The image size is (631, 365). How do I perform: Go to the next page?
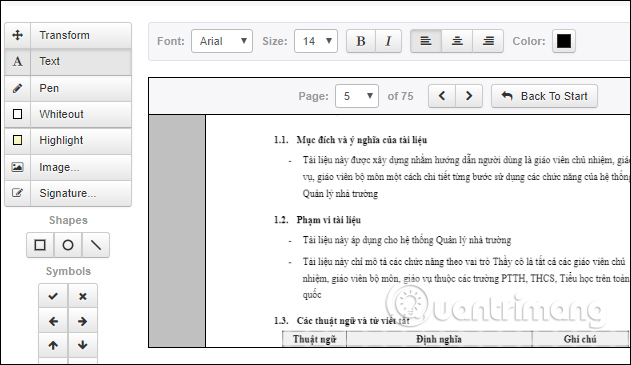469,96
